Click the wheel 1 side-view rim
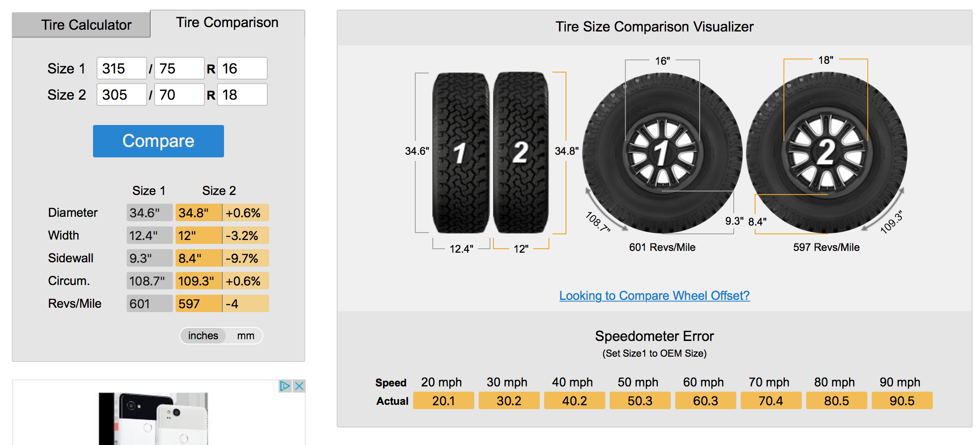Viewport: 980px width, 445px height. tap(662, 153)
